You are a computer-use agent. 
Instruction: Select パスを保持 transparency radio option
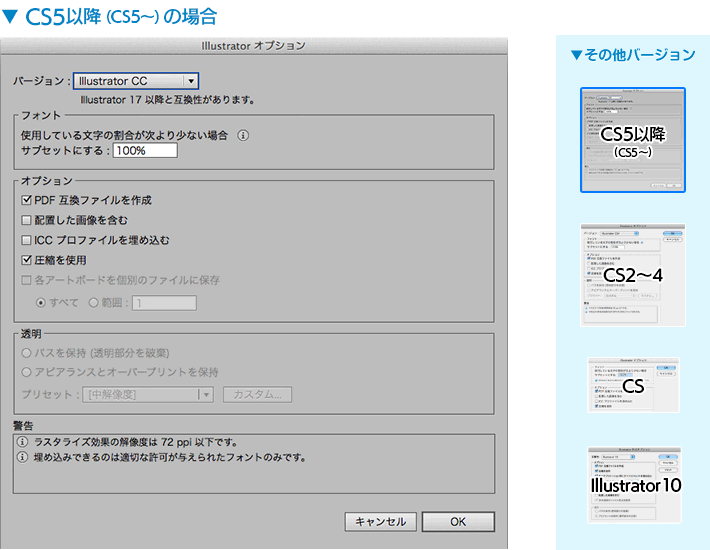[x=27, y=353]
